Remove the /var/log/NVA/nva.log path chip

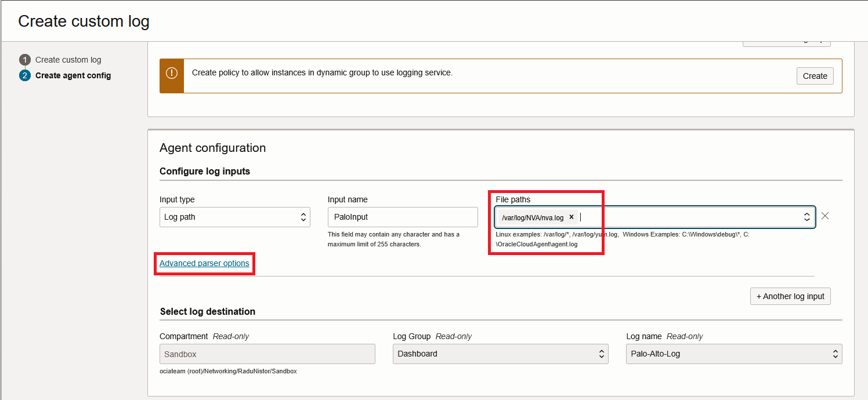(572, 217)
